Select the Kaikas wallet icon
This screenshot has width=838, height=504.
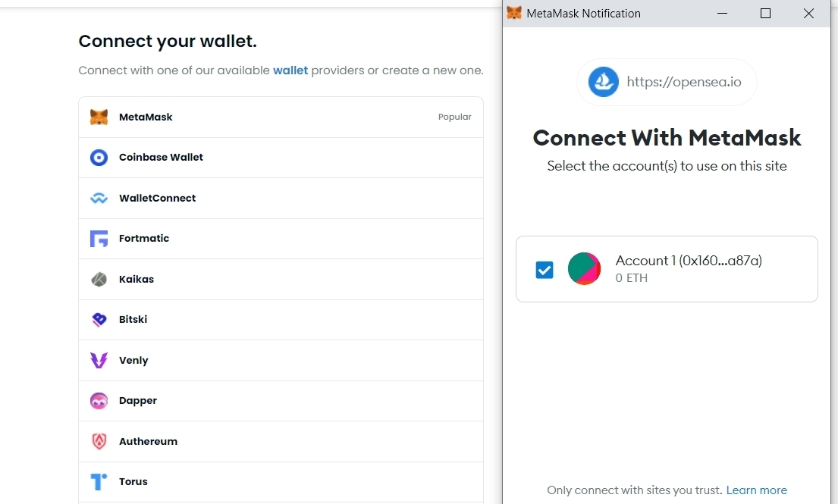tap(99, 279)
